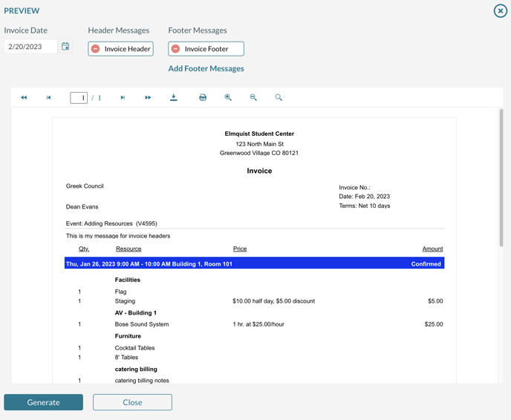Click the page number input box
Image resolution: width=511 pixels, height=420 pixels.
pos(79,98)
